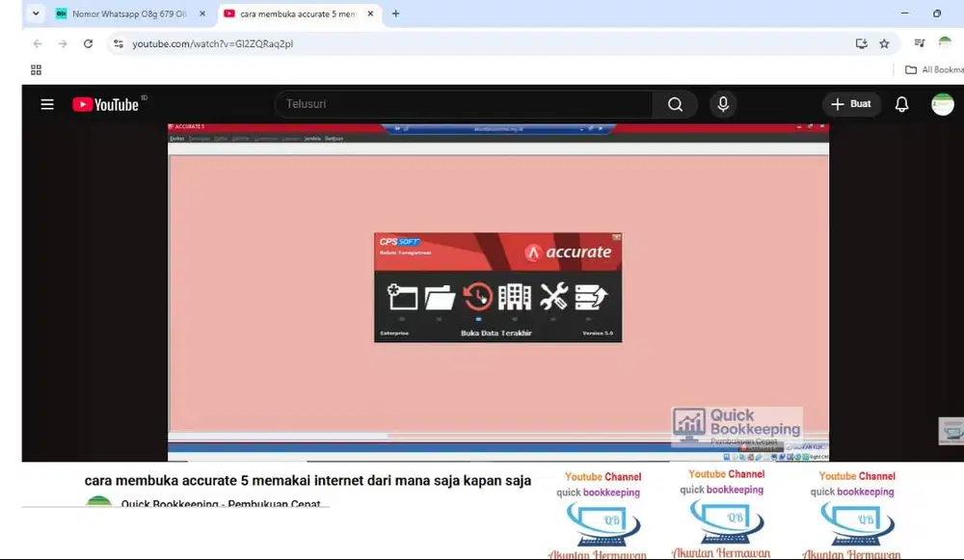964x560 pixels.
Task: Click the server upload icon in Accurate
Action: pyautogui.click(x=591, y=297)
